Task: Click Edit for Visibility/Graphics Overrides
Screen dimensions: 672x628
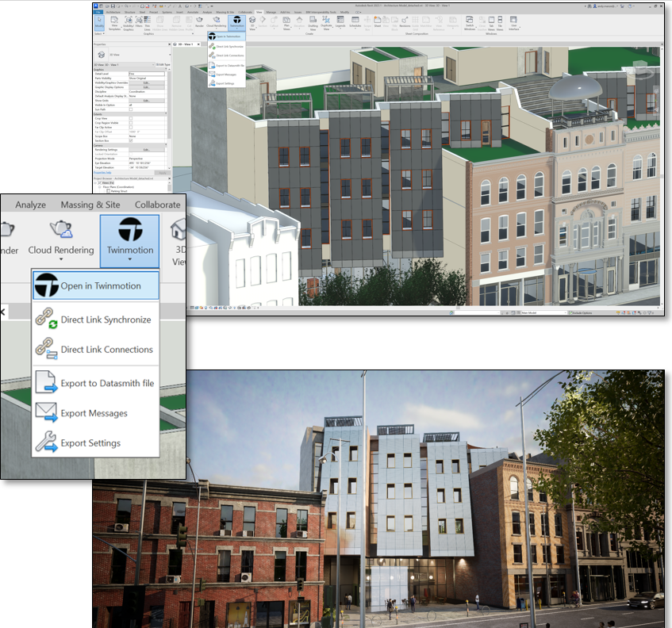Action: click(147, 82)
